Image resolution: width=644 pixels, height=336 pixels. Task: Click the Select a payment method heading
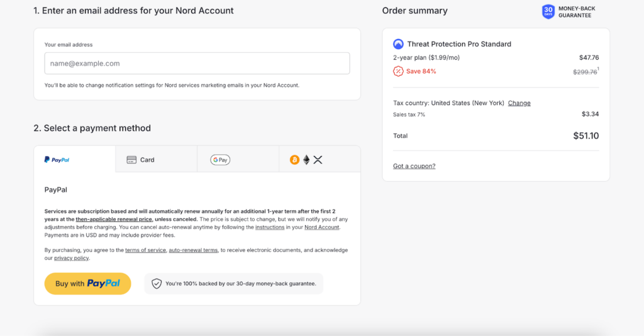(x=92, y=128)
